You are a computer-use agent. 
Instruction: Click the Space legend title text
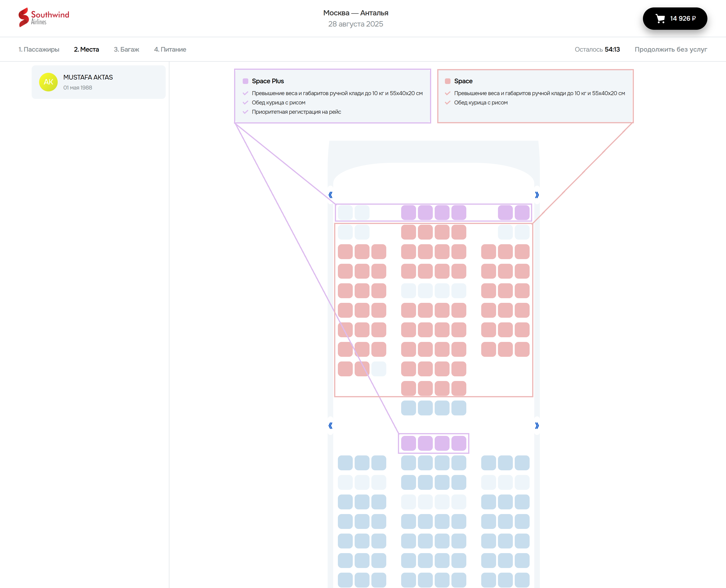(463, 81)
